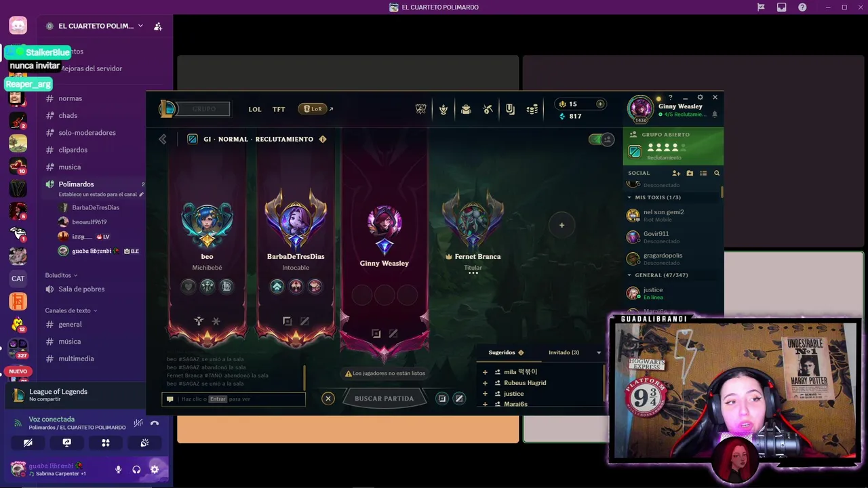Viewport: 868px width, 488px height.
Task: Open Discord soundboard button
Action: coord(144,443)
